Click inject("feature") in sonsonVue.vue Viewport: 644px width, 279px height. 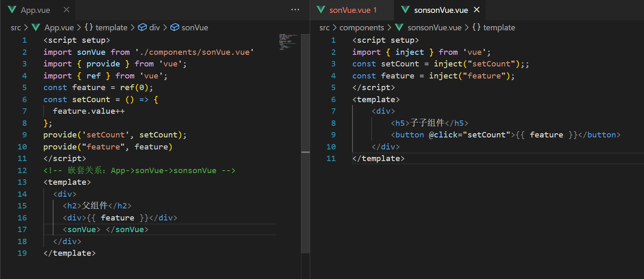470,76
